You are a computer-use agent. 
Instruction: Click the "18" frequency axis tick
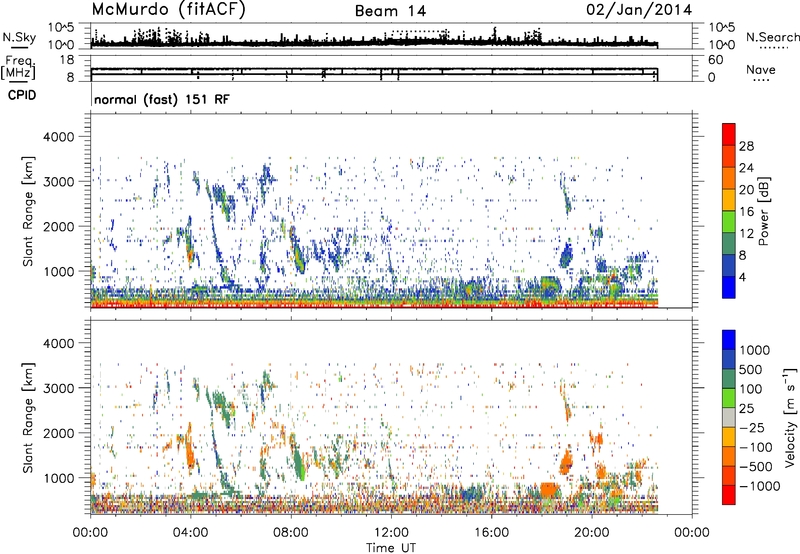[67, 60]
